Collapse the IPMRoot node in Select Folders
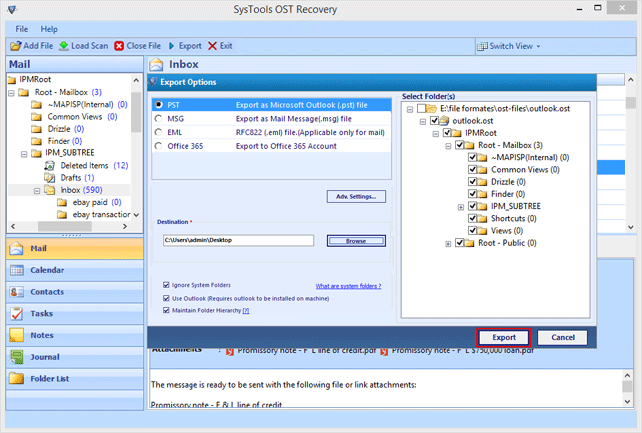642x433 pixels. pyautogui.click(x=436, y=134)
